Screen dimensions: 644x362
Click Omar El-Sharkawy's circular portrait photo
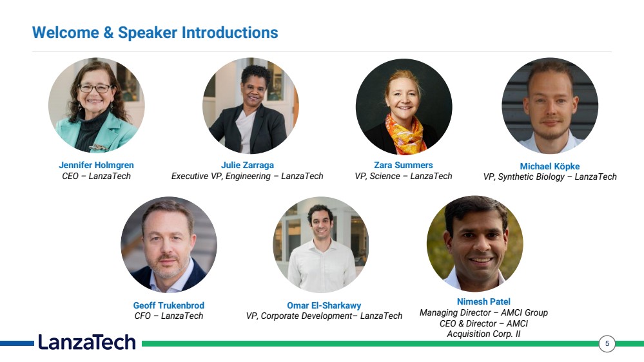[321, 245]
